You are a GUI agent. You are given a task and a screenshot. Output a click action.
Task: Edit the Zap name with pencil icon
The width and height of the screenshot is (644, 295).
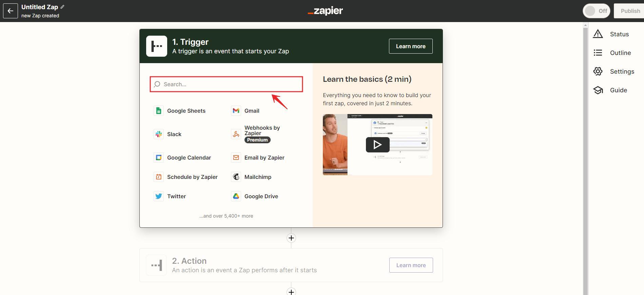tap(62, 7)
